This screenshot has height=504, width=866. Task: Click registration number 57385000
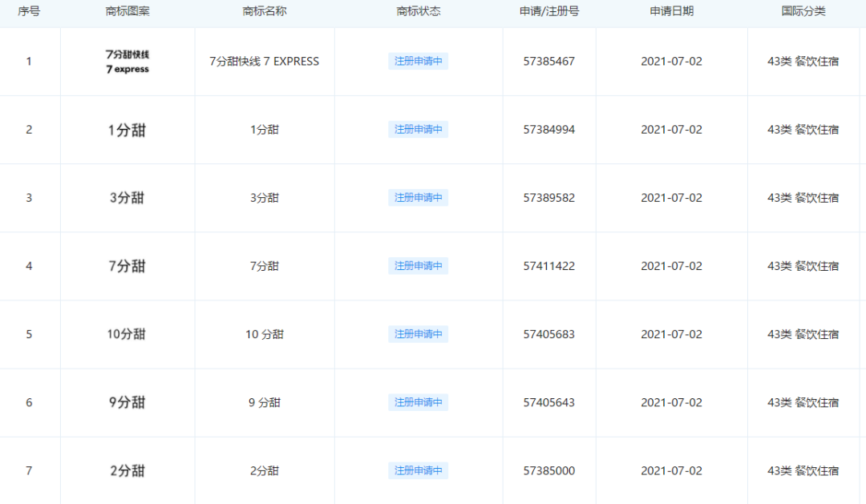[x=549, y=471]
